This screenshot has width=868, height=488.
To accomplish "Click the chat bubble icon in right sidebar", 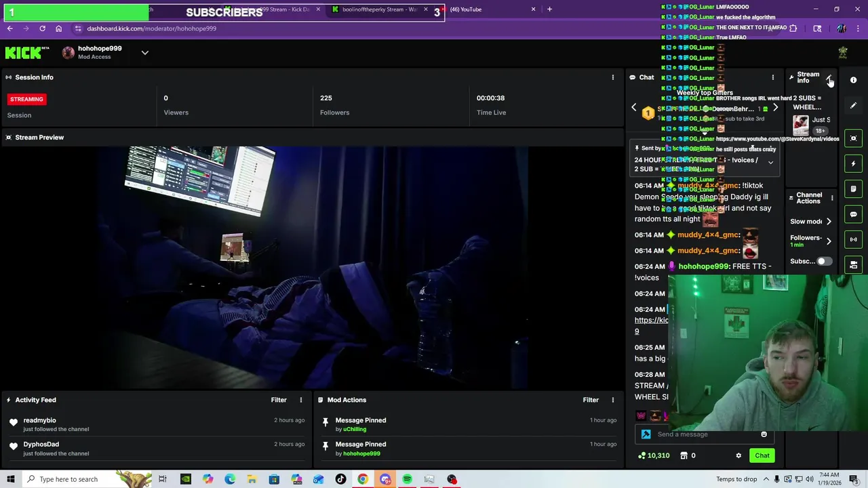I will pos(853,214).
